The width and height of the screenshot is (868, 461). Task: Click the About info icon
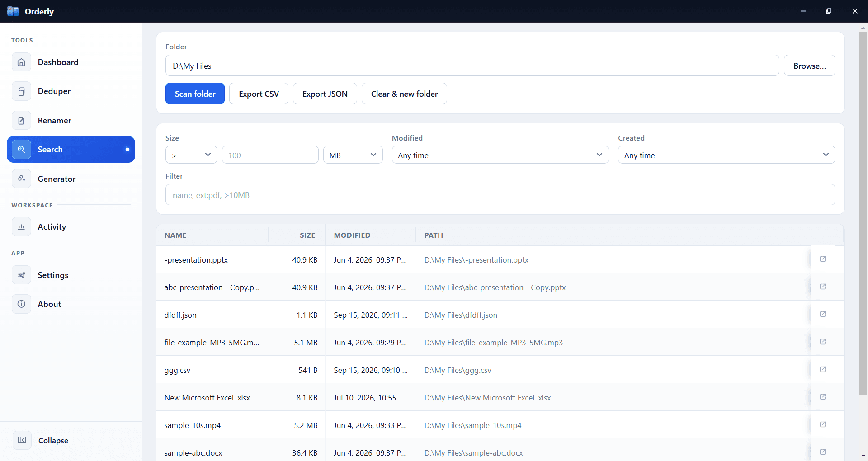(21, 304)
